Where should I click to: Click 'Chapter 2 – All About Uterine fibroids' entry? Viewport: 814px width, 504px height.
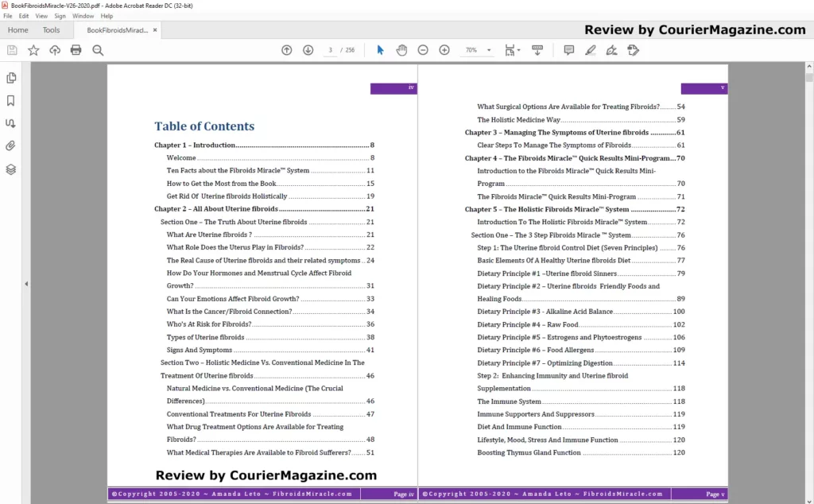tap(264, 209)
